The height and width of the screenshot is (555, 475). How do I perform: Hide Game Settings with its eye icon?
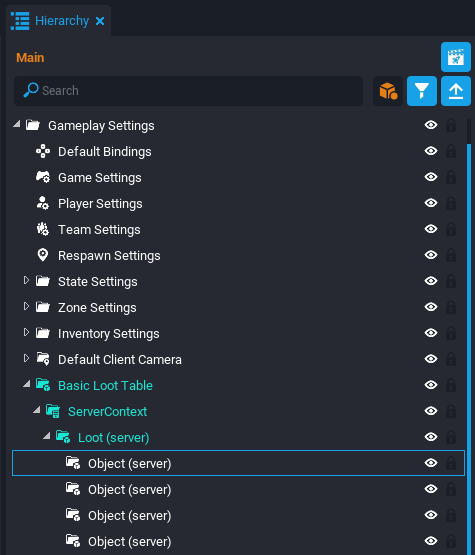(431, 177)
